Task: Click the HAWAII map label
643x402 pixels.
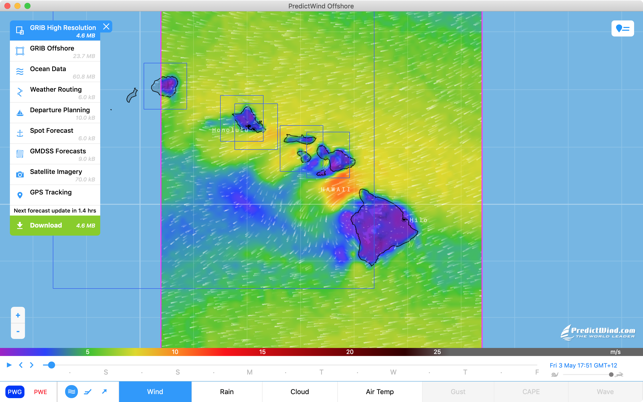Action: coord(335,189)
